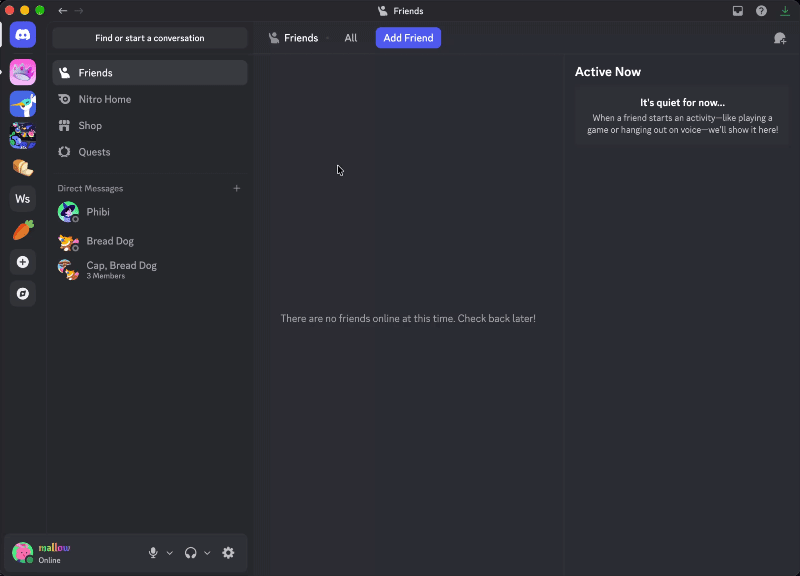Switch to the All friends tab
This screenshot has height=576, width=800.
click(x=351, y=38)
